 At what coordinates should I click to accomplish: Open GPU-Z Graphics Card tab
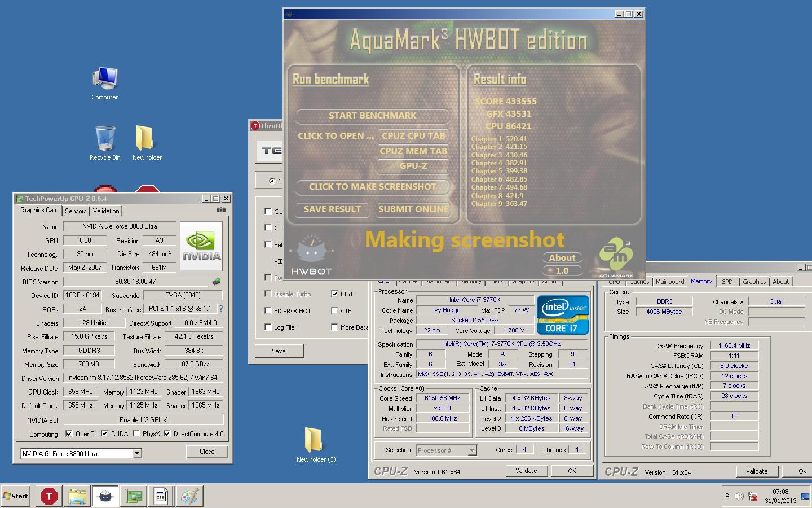tap(39, 210)
